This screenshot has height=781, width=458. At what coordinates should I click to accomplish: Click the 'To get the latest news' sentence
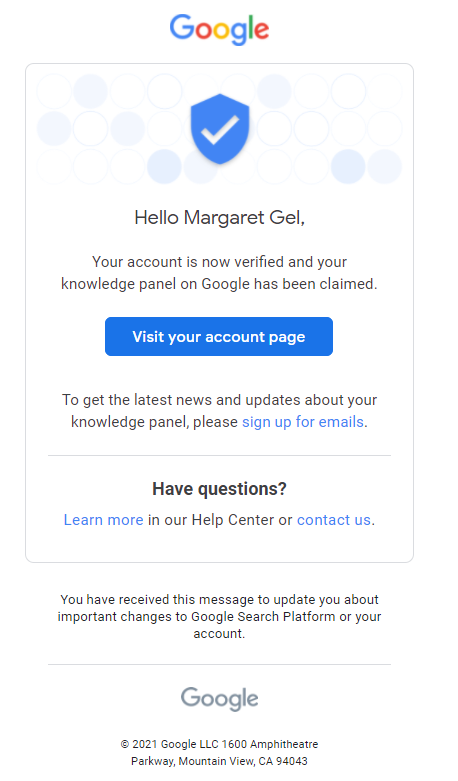pyautogui.click(x=220, y=411)
